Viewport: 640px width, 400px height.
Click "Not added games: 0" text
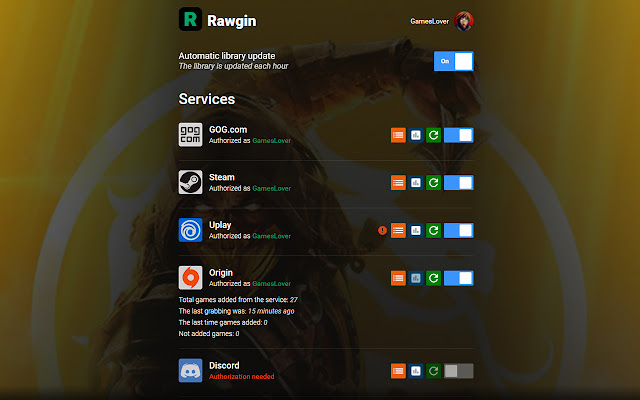click(x=209, y=333)
